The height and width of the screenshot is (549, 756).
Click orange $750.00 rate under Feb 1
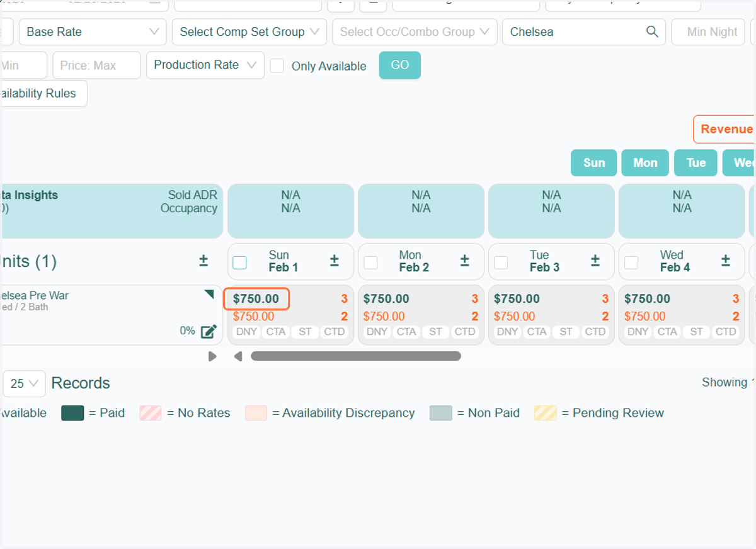(253, 316)
